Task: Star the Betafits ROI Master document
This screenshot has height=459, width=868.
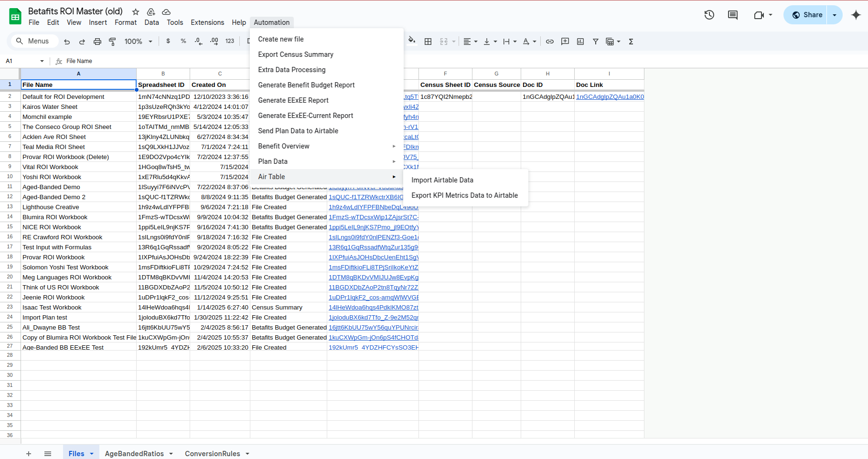Action: [x=136, y=11]
